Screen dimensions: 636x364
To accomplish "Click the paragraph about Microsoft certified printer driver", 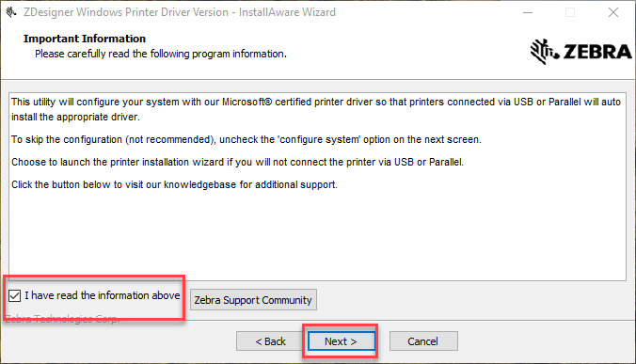I will pos(316,109).
